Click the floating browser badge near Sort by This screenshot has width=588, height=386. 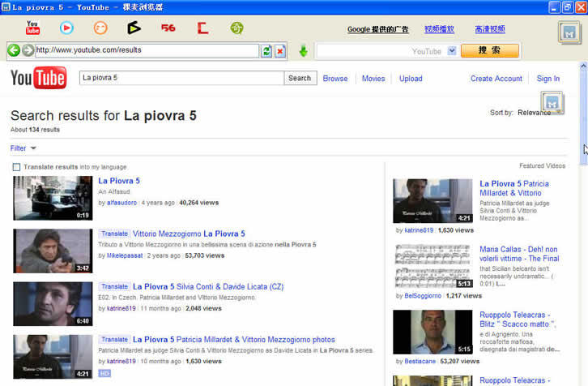tap(552, 102)
